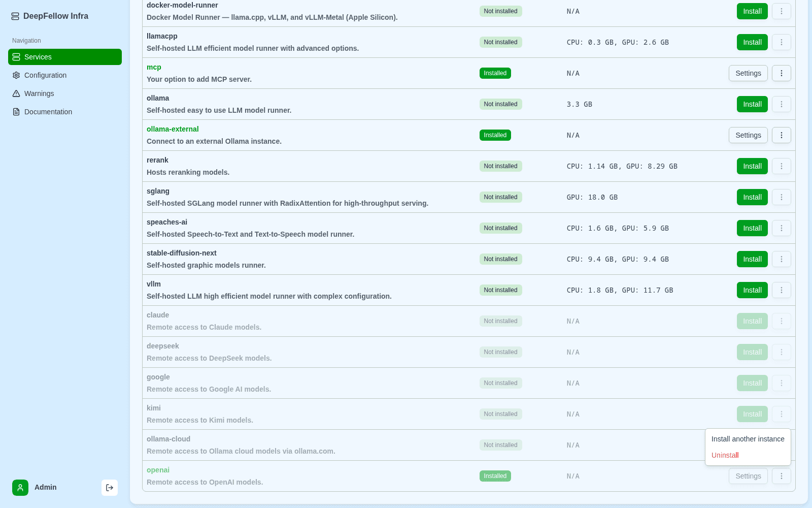Click the three-dot icon for stable-diffusion-next

[782, 259]
